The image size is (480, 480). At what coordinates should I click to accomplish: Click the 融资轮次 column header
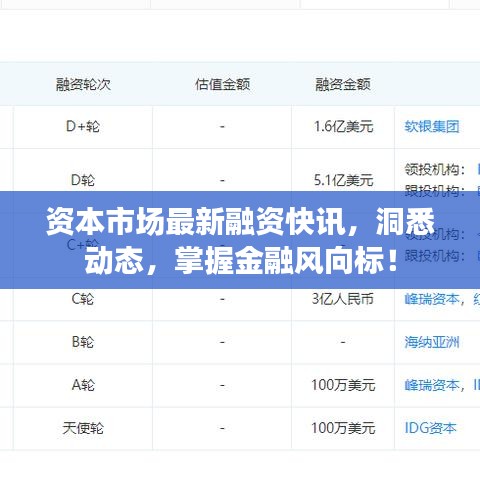[83, 84]
